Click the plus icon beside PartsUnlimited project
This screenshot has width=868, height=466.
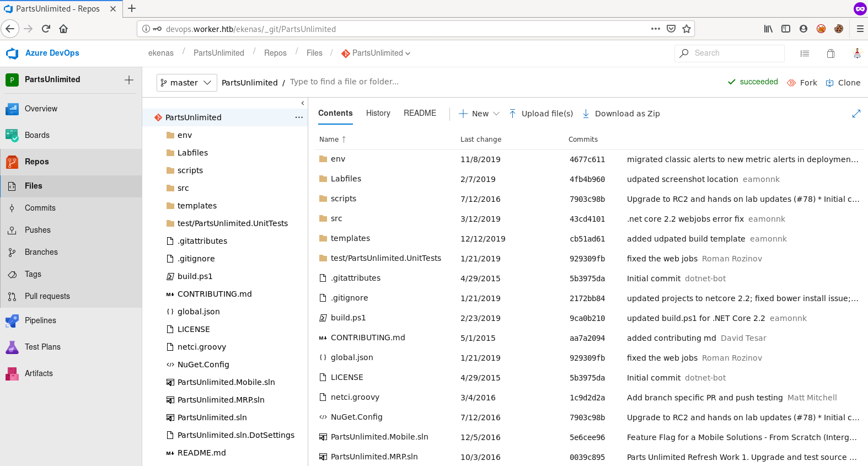pyautogui.click(x=129, y=80)
